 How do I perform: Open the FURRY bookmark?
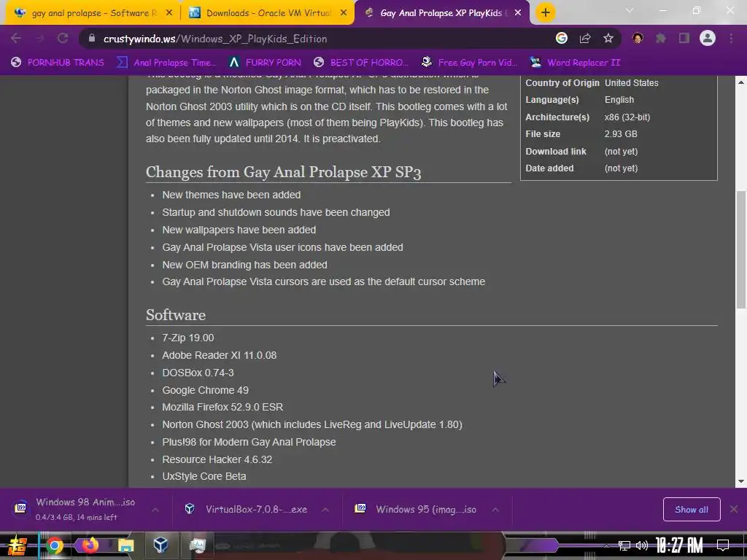click(265, 63)
